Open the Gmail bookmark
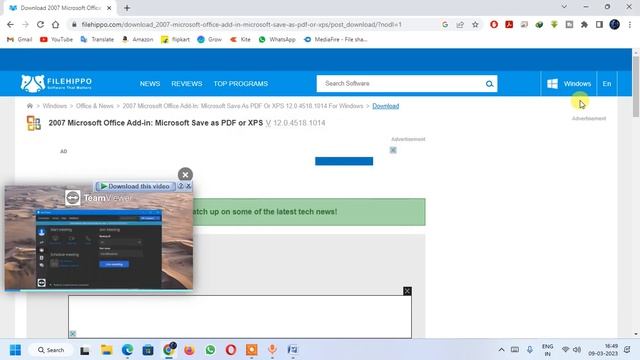640x360 pixels. click(x=20, y=40)
